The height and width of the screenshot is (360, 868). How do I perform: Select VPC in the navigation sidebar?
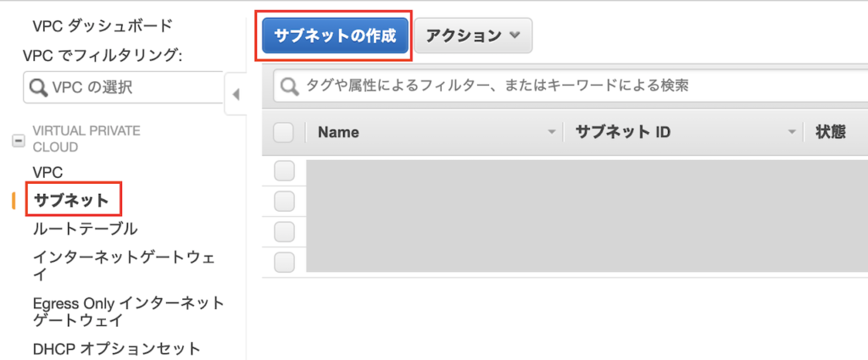pos(47,172)
